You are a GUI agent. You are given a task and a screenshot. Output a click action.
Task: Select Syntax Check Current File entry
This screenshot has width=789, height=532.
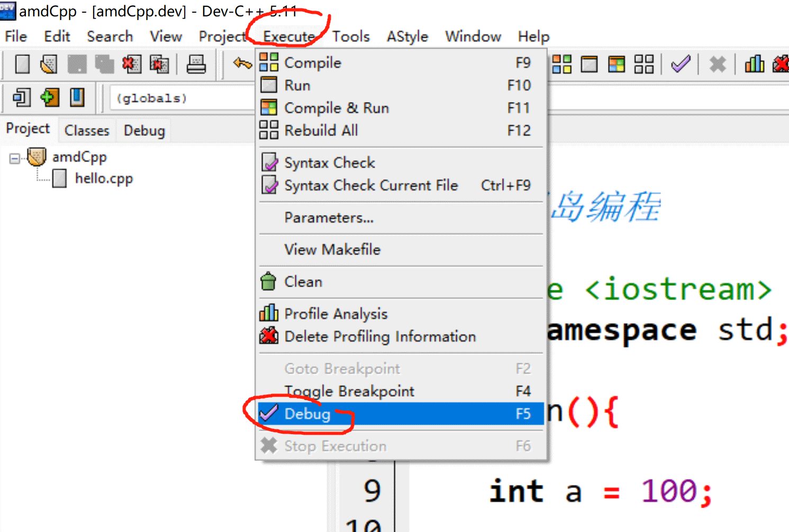(x=401, y=186)
